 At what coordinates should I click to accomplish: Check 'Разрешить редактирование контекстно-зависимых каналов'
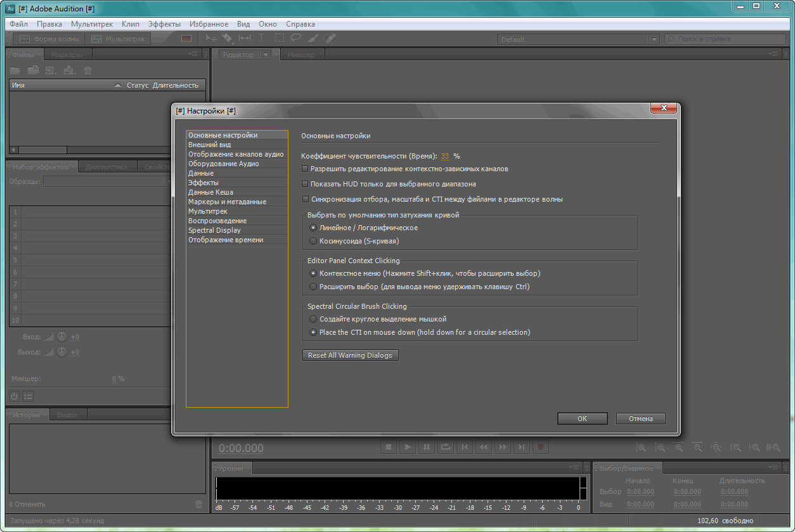click(305, 169)
